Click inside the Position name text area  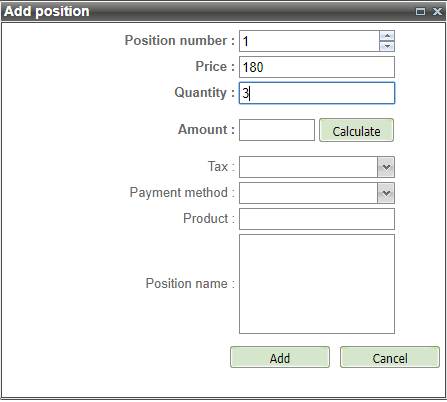317,284
